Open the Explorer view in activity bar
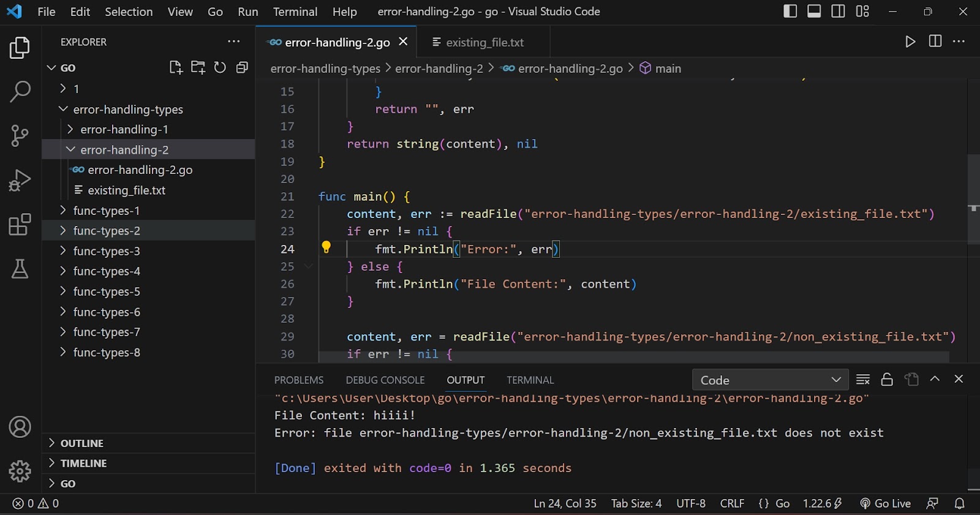980x515 pixels. (x=20, y=48)
